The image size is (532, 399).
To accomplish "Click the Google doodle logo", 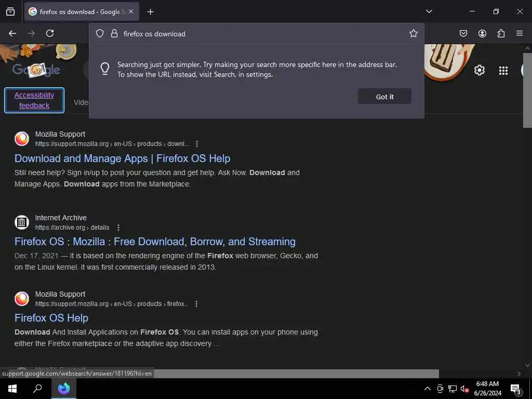I will click(x=36, y=70).
